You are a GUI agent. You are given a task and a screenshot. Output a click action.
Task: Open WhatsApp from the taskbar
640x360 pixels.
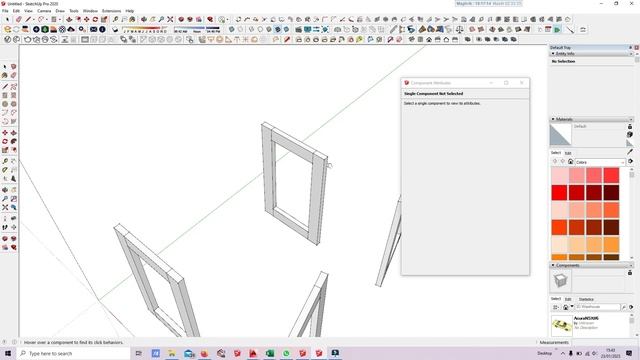pyautogui.click(x=286, y=353)
